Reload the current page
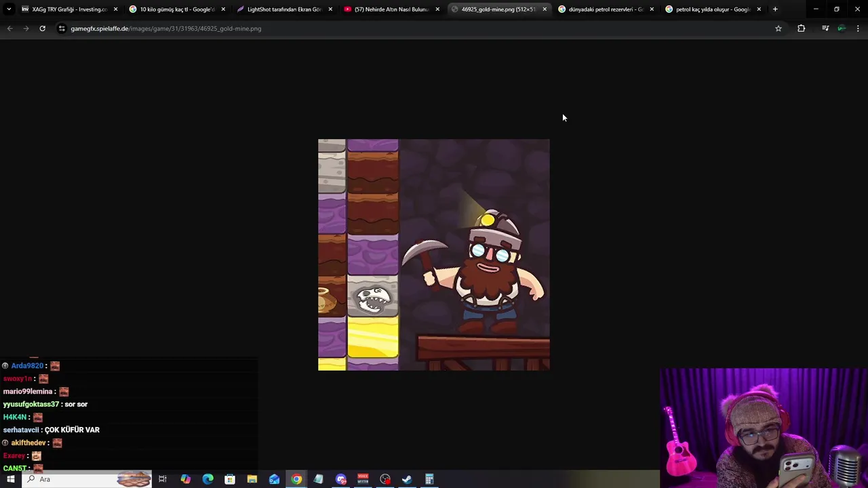The height and width of the screenshot is (488, 868). pyautogui.click(x=42, y=28)
